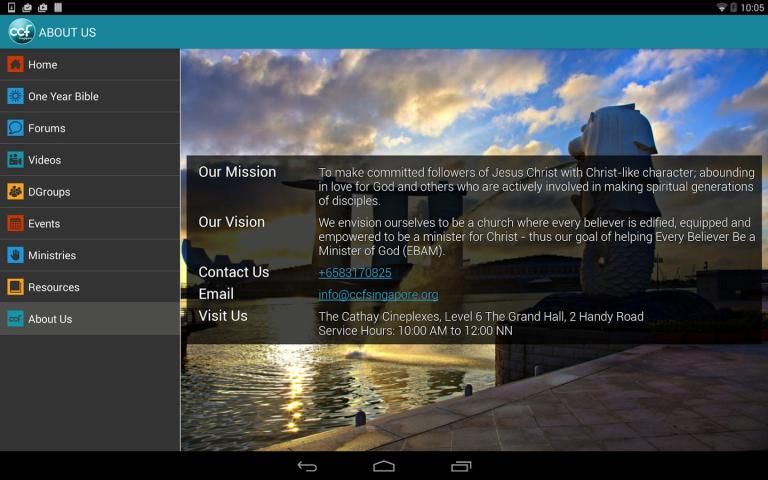Click the Videos camera icon
The width and height of the screenshot is (768, 480).
click(x=15, y=160)
